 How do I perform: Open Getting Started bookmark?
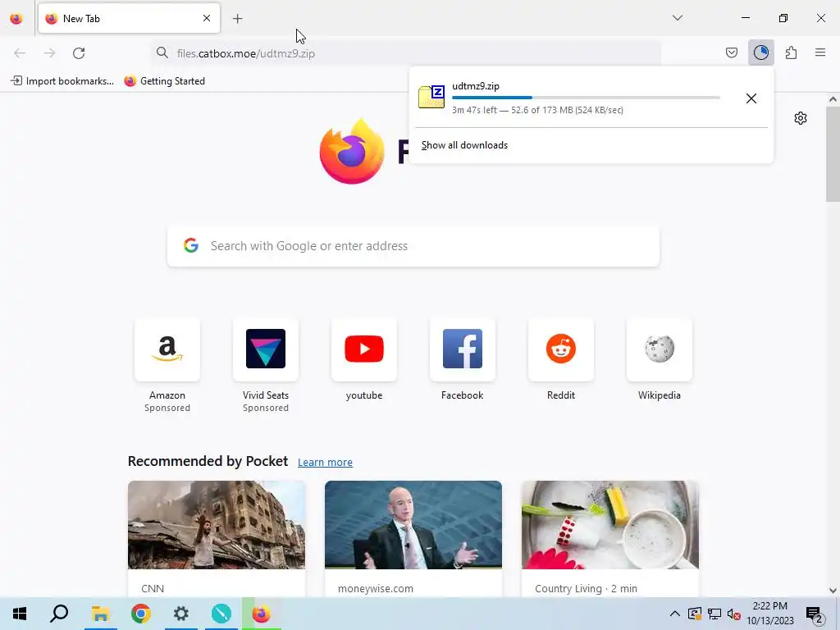pyautogui.click(x=164, y=81)
